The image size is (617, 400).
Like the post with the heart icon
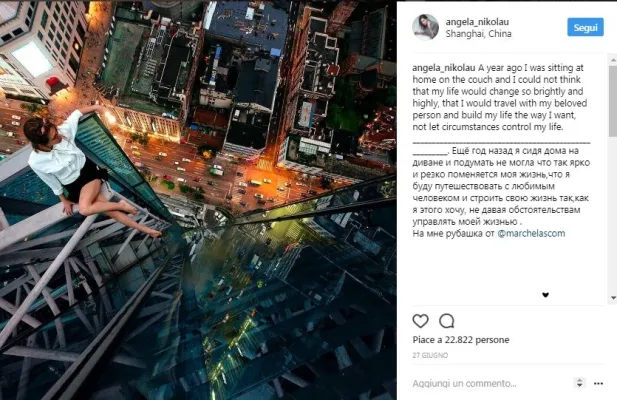[x=420, y=321]
